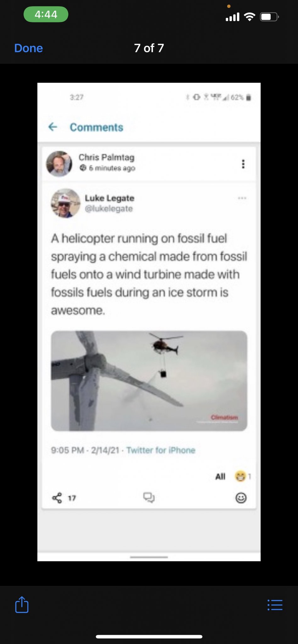Select the All reactions label
Image resolution: width=298 pixels, height=644 pixels.
(x=220, y=477)
